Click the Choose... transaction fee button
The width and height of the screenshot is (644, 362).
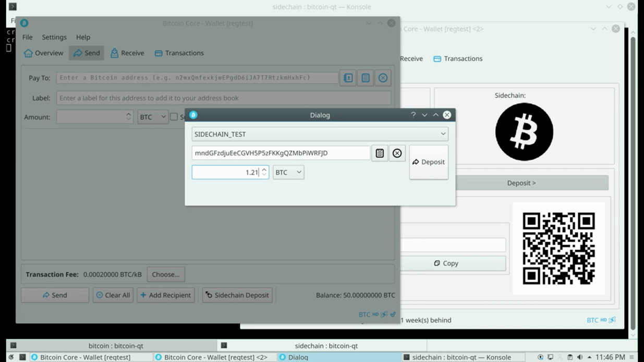166,274
